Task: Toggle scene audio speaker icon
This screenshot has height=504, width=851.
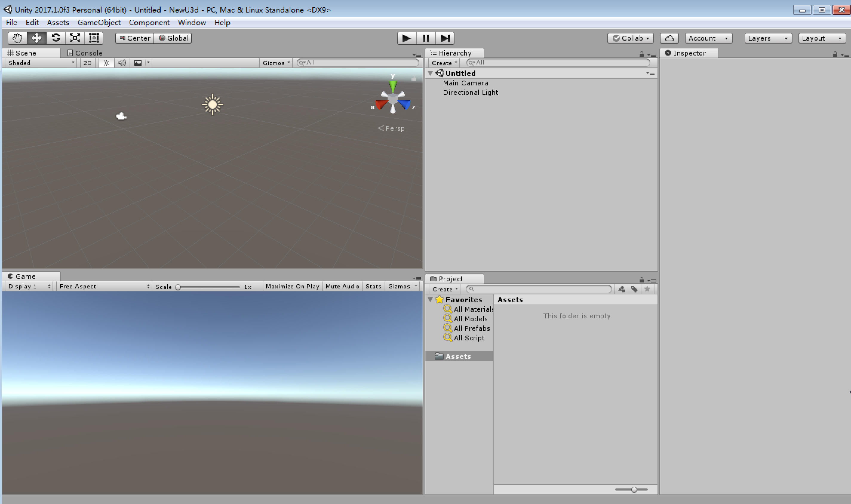Action: click(122, 63)
